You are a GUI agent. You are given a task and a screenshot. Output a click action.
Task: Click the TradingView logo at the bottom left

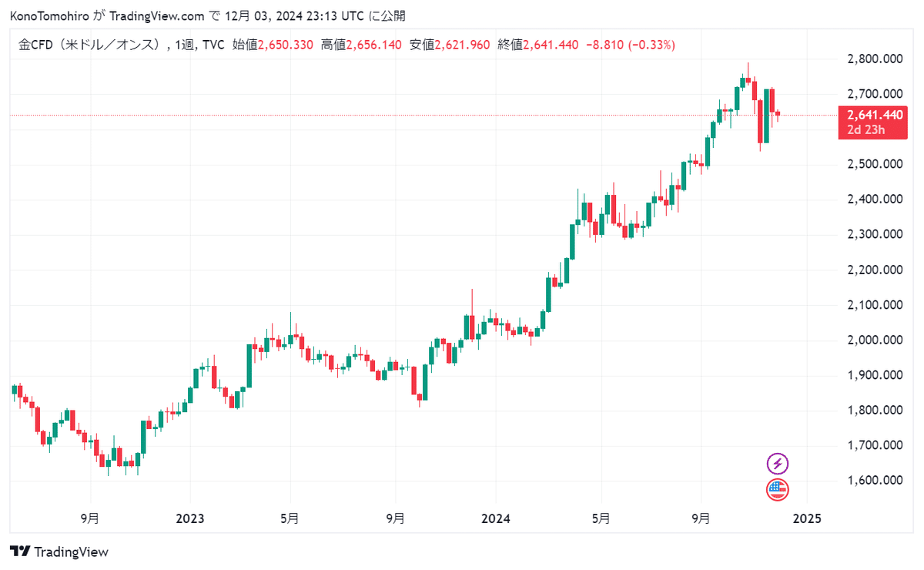59,552
